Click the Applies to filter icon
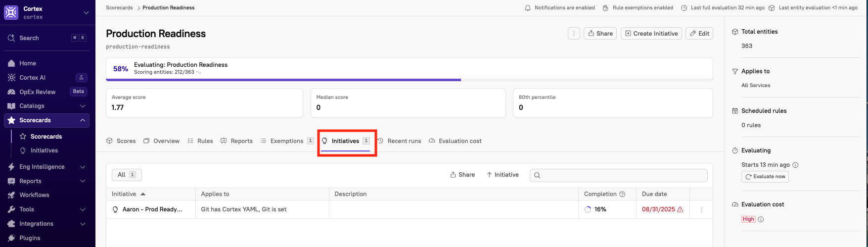 pos(735,71)
